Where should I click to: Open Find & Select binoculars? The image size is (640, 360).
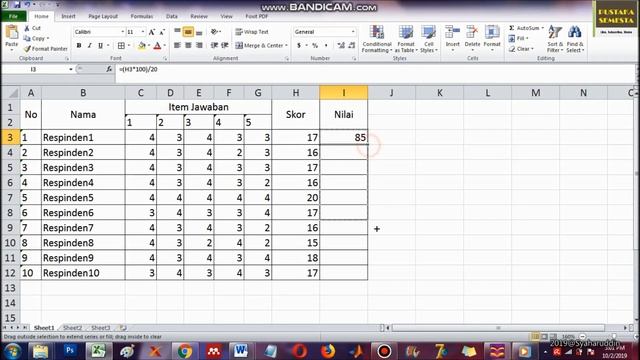coord(575,39)
